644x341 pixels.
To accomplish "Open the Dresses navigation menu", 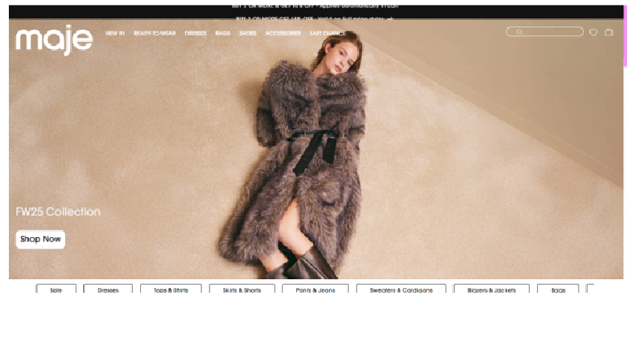I will 196,34.
